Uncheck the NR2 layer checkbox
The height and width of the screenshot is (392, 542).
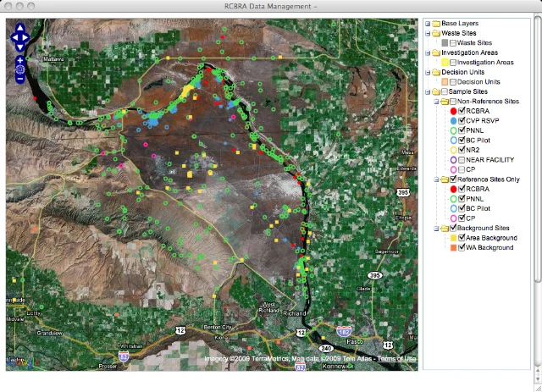coord(462,150)
